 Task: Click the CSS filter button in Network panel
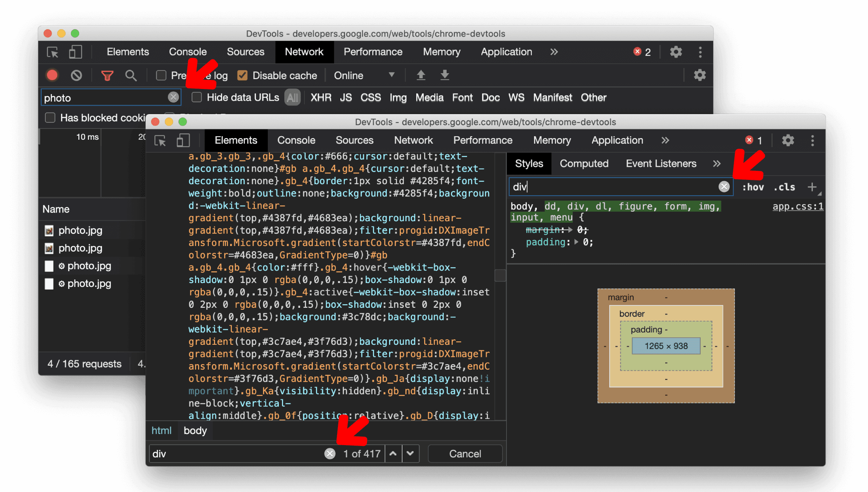(369, 97)
